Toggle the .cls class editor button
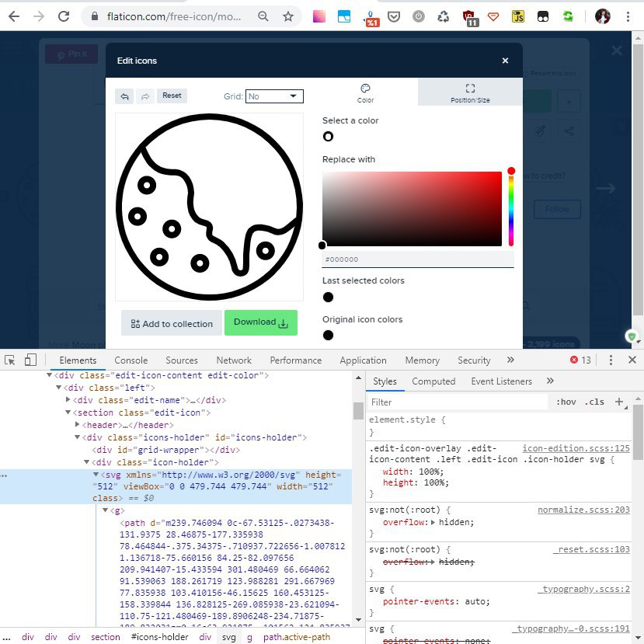 (x=594, y=402)
